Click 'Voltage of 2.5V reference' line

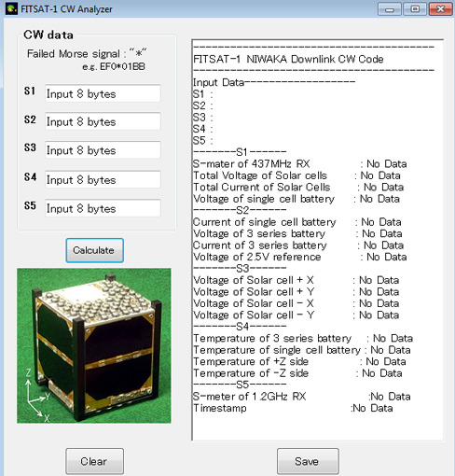pos(299,257)
